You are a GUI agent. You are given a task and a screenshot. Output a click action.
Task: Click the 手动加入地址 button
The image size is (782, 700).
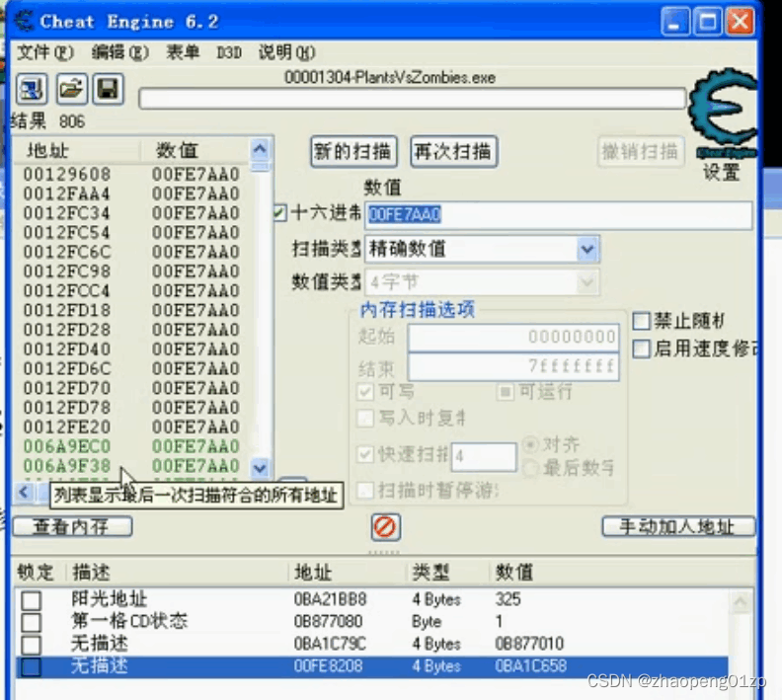(677, 526)
